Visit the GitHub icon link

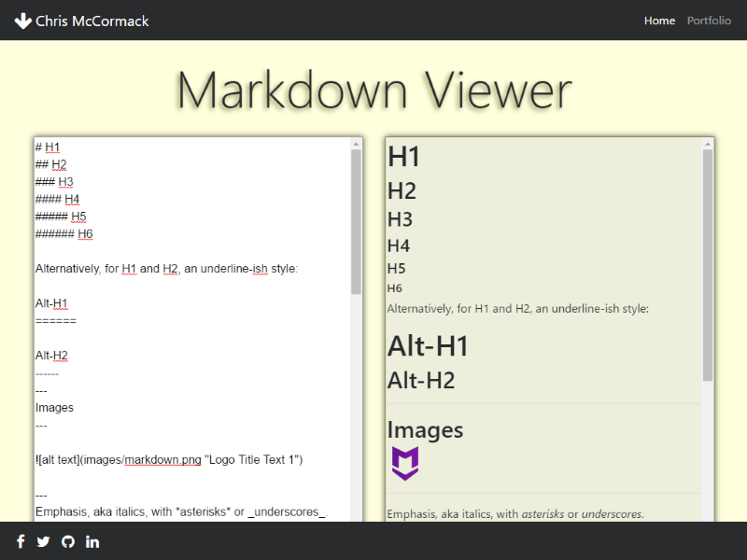tap(67, 541)
